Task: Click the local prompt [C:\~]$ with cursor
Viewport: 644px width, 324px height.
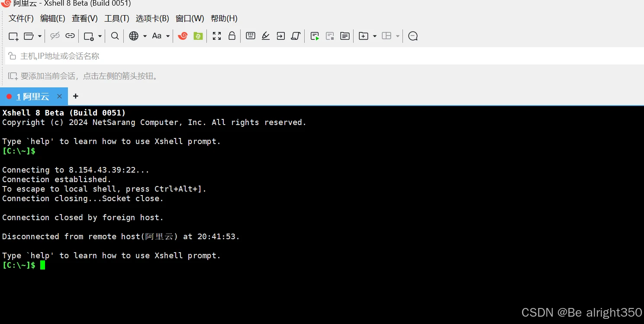Action: pos(23,265)
